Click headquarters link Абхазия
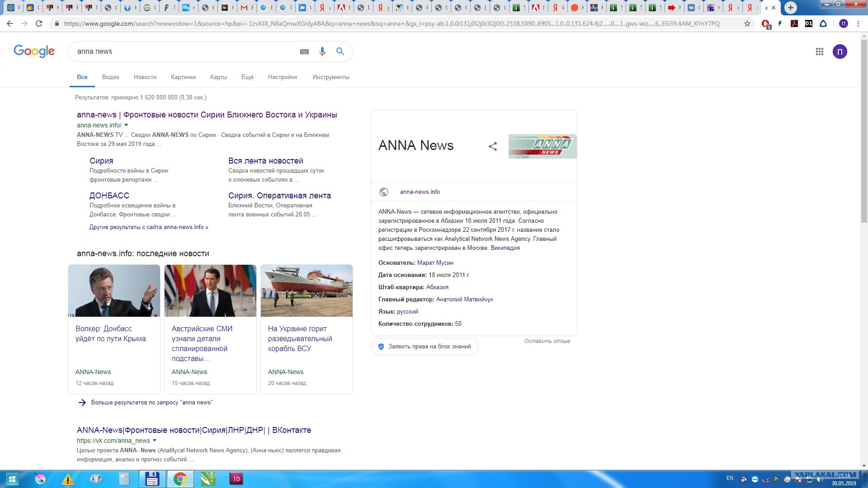868x488 pixels. (x=437, y=287)
